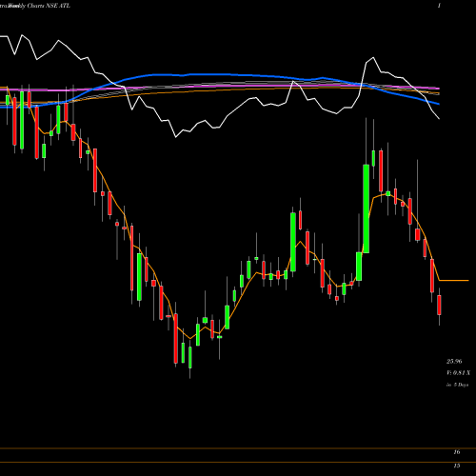Click the thick blue moving average line
Viewport: 476px width, 476px height.
coord(219,75)
